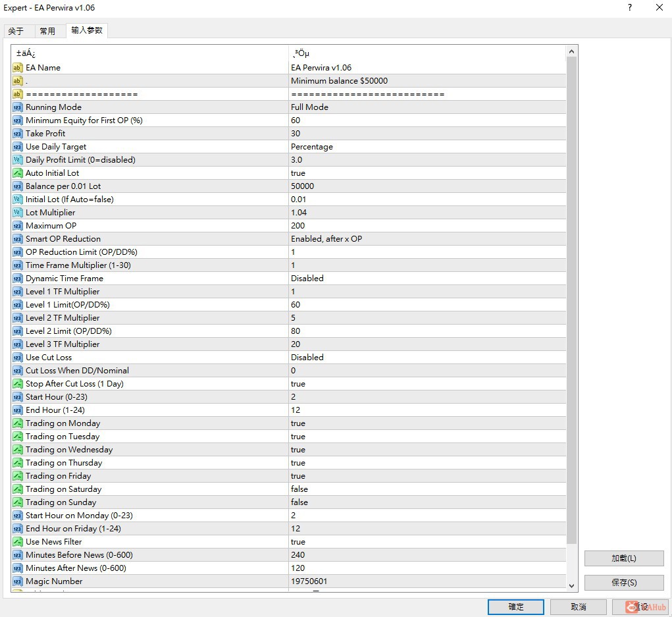672x617 pixels.
Task: Click the reset button beside the 取消 button
Action: pos(640,606)
